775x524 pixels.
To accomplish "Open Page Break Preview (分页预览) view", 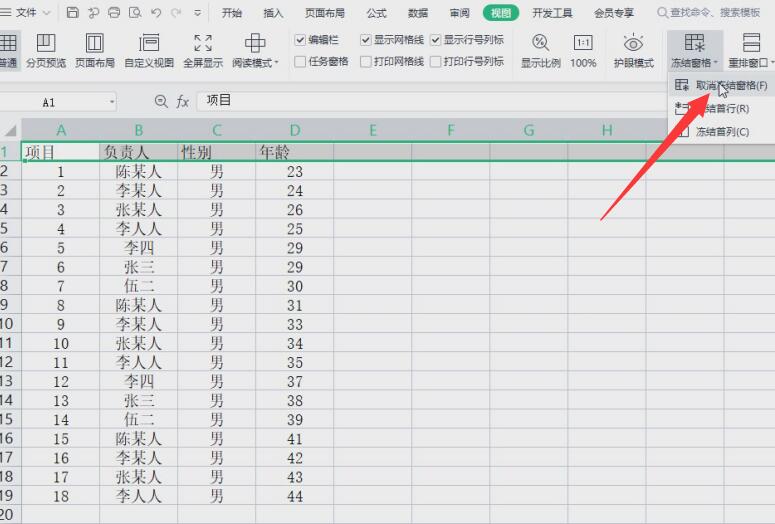I will pos(46,50).
